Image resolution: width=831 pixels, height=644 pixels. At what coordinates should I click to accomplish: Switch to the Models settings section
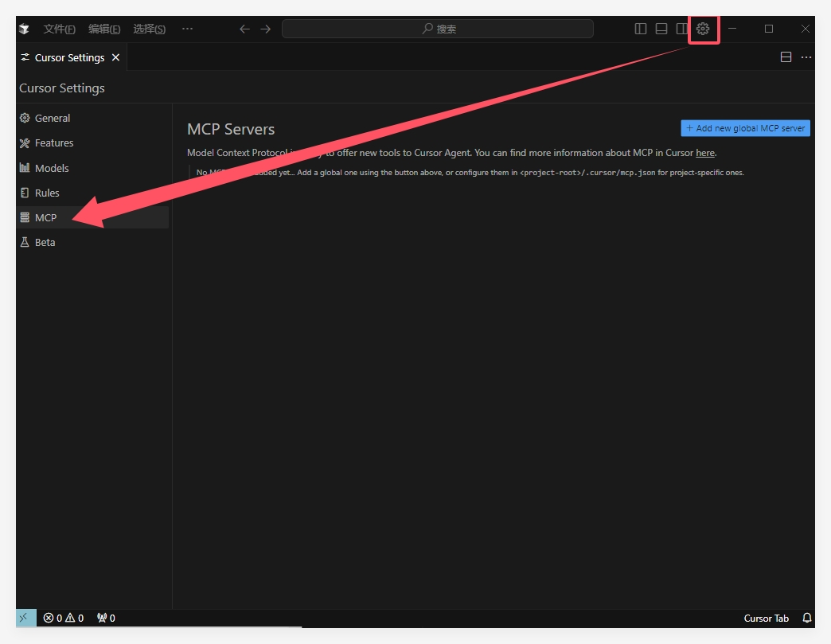pos(52,168)
